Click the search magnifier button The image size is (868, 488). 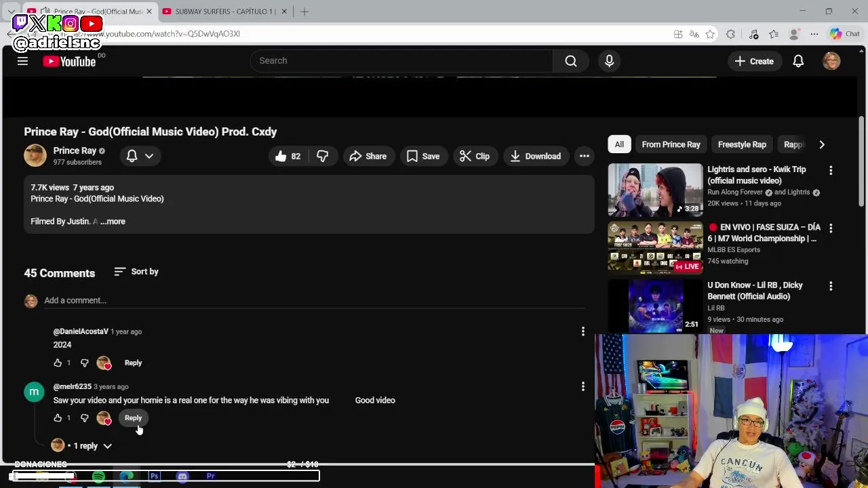click(571, 61)
